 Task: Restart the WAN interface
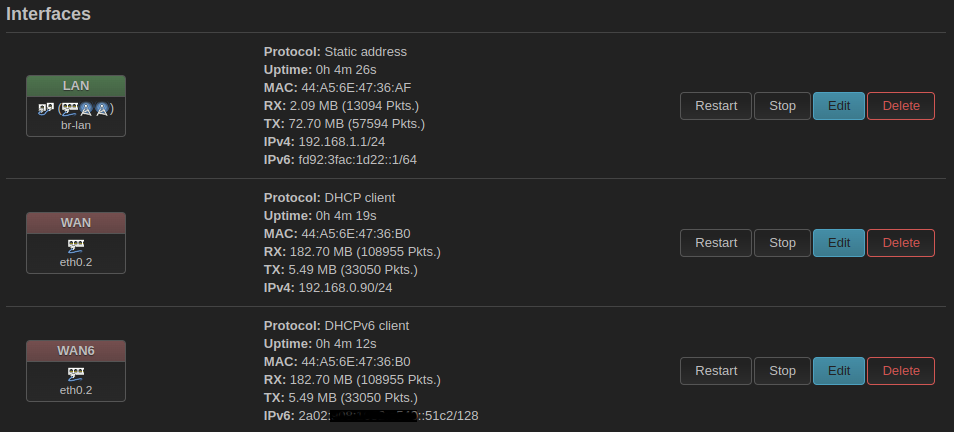click(716, 243)
